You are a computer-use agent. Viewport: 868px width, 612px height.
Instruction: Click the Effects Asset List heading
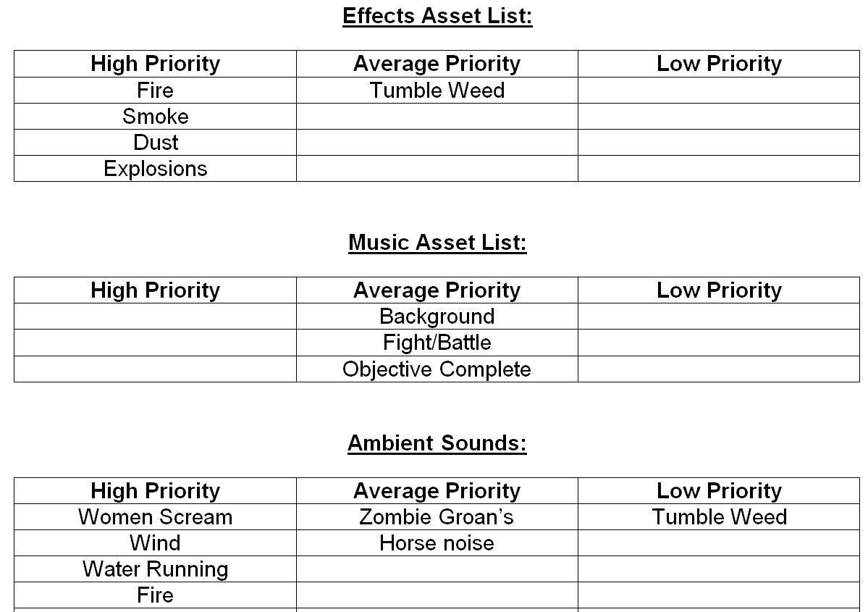[437, 16]
